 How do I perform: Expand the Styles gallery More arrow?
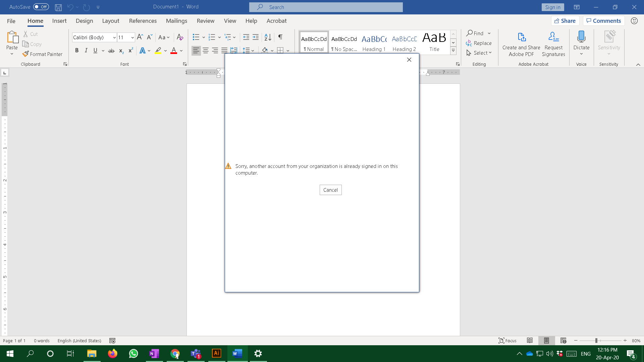[x=453, y=51]
